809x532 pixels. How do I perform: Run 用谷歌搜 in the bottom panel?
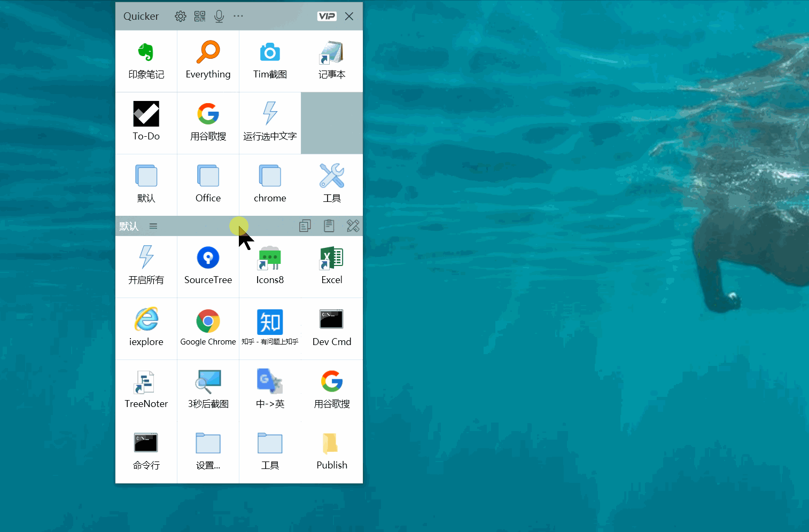pos(332,390)
